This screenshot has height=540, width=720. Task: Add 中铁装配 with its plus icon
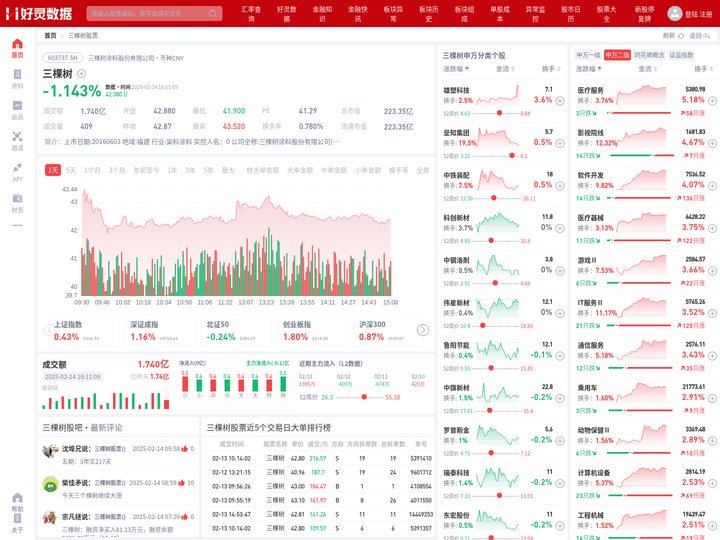(560, 186)
